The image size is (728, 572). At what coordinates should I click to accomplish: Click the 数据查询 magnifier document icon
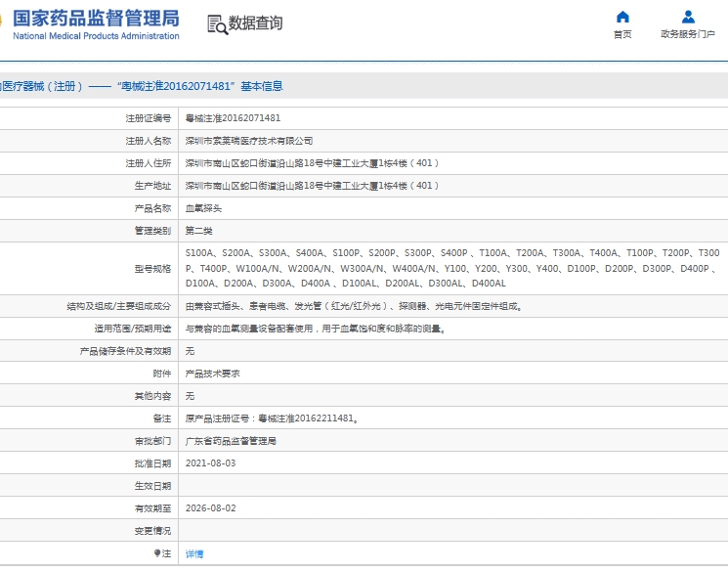click(216, 23)
